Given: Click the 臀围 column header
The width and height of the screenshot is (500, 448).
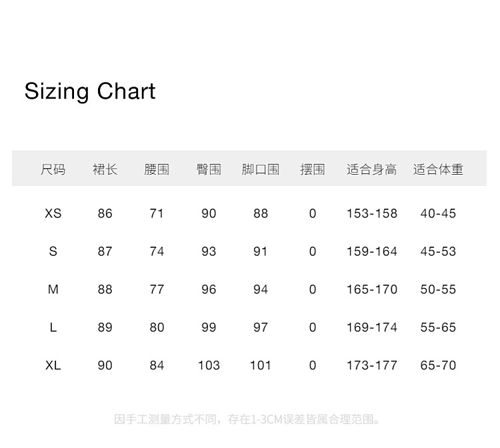Looking at the screenshot, I should [209, 169].
